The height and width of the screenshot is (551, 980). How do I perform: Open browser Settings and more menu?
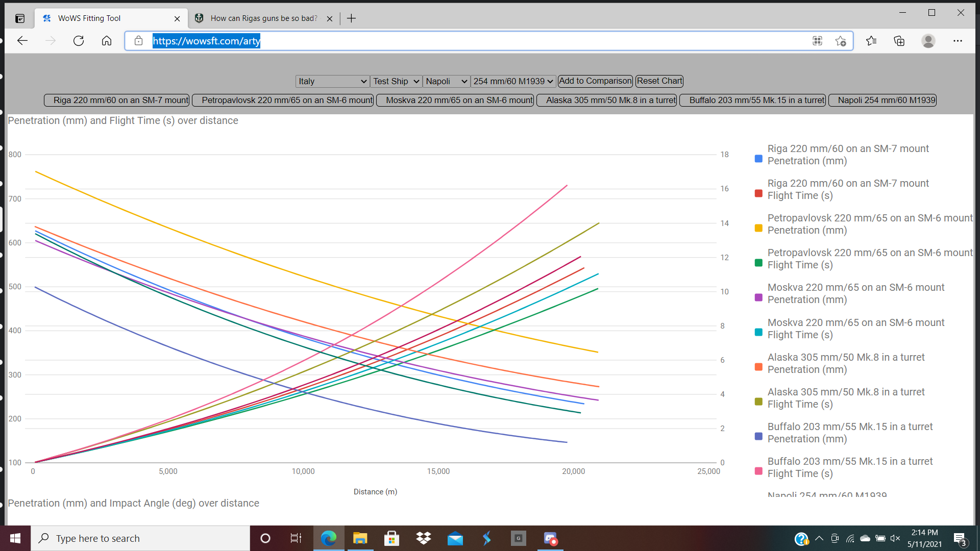coord(958,41)
